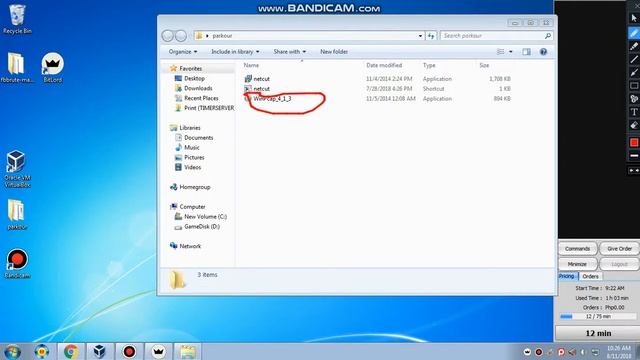Switch to the Orders tab

[x=590, y=276]
